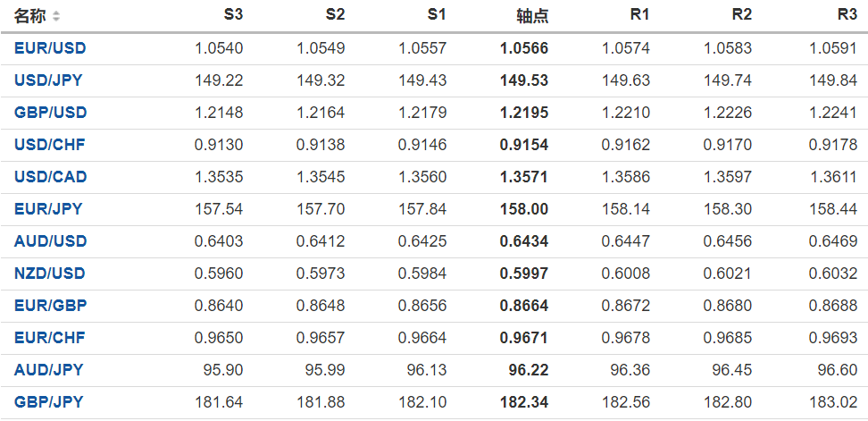868x421 pixels.
Task: Open the USD/CHF pair link
Action: pos(49,145)
